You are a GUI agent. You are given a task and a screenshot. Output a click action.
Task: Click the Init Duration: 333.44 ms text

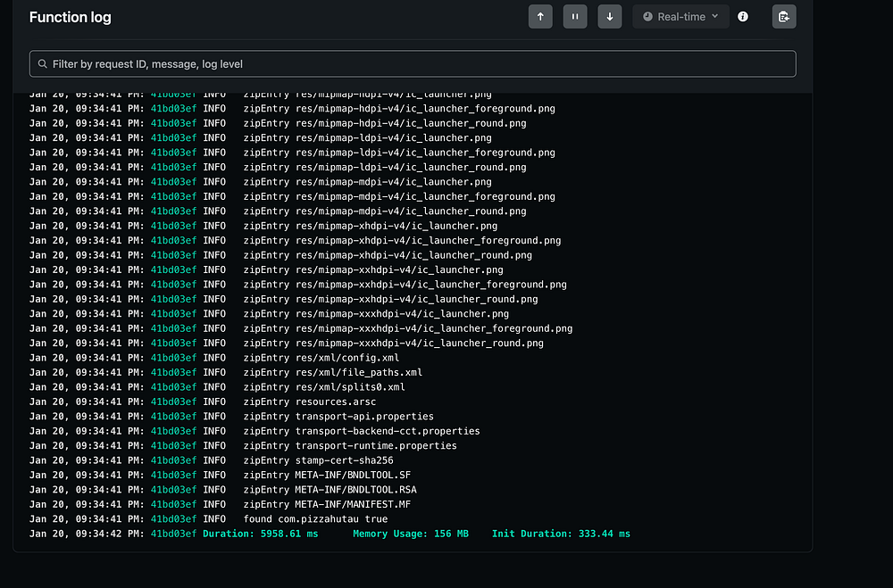[x=561, y=534]
